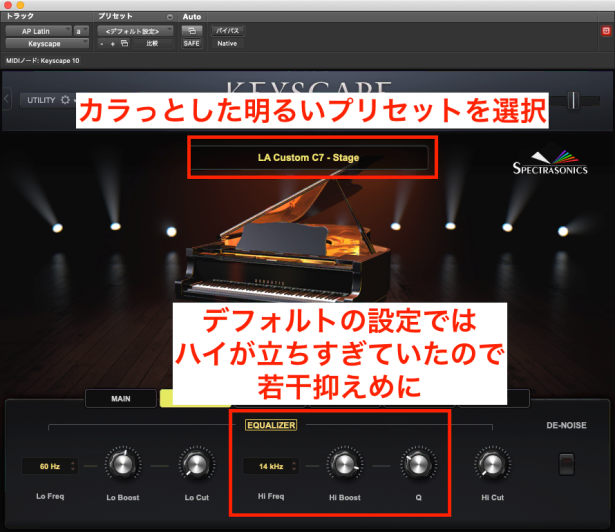This screenshot has width=615, height=532.
Task: Toggle the plug-in bypass button
Action: tap(227, 31)
